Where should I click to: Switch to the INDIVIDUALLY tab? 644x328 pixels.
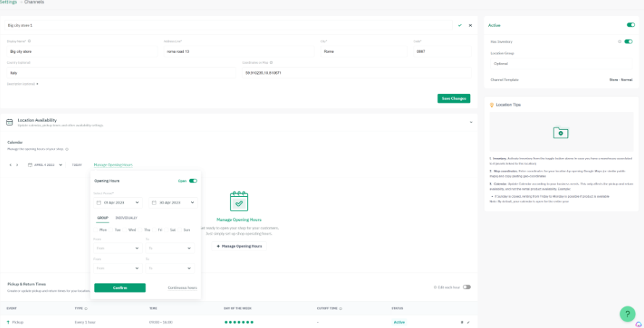click(126, 218)
